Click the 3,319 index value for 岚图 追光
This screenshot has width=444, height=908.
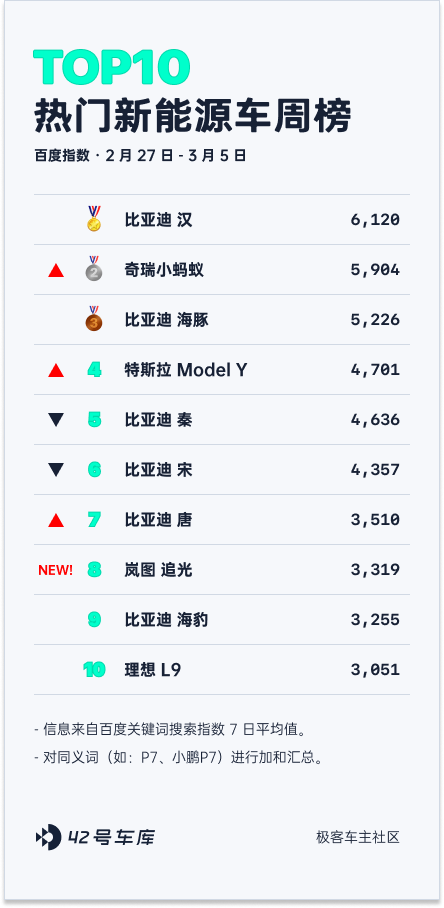tap(375, 570)
